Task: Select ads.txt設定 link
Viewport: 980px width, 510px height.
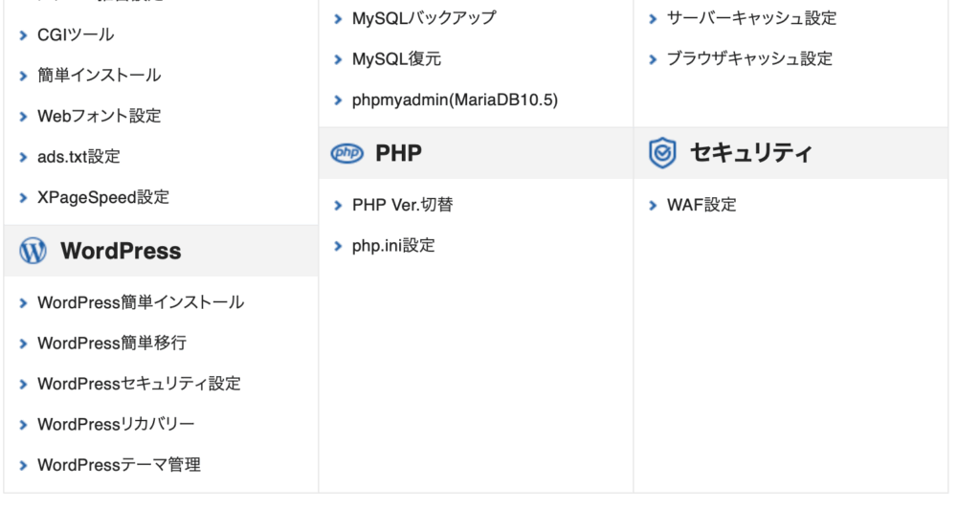Action: [x=78, y=156]
